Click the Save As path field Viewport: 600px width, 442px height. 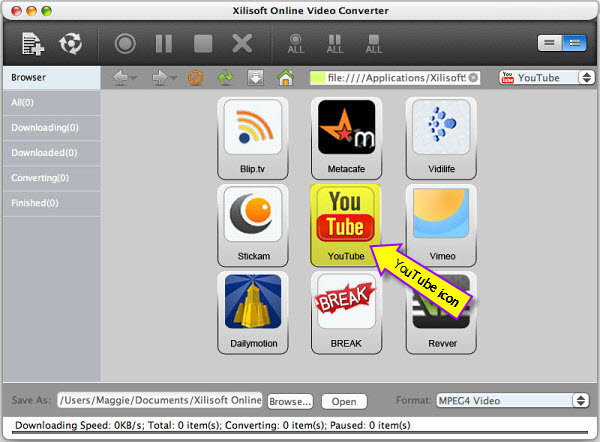(x=160, y=400)
